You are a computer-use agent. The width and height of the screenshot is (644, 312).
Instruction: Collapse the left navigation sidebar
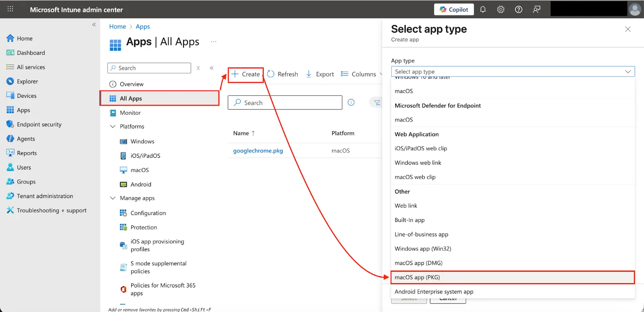point(94,25)
